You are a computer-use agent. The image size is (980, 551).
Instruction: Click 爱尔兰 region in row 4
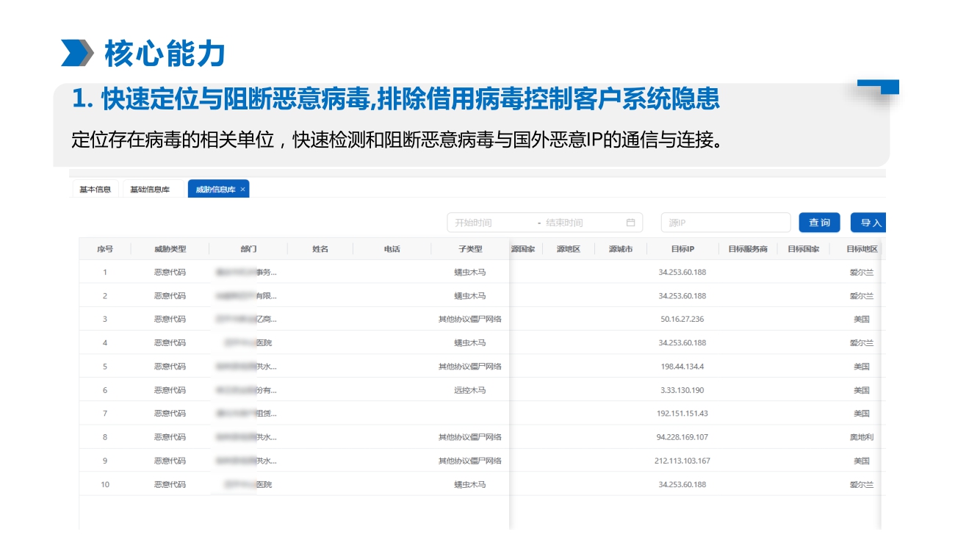click(x=862, y=343)
